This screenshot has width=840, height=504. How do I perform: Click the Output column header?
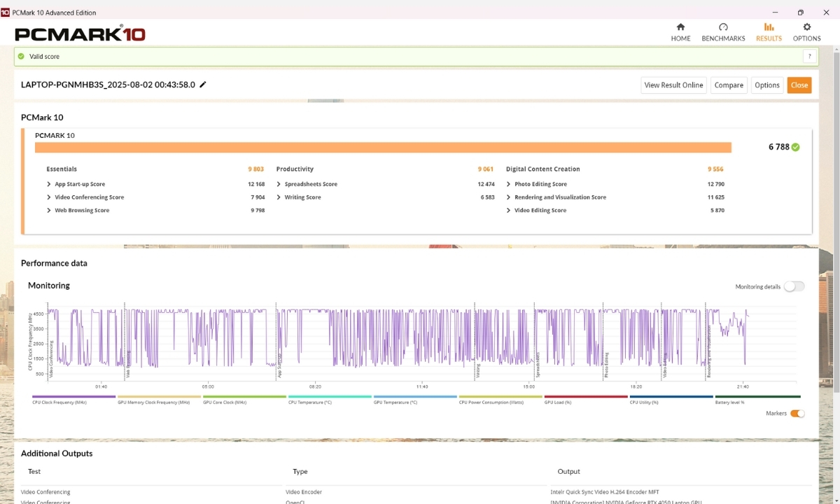coord(568,472)
